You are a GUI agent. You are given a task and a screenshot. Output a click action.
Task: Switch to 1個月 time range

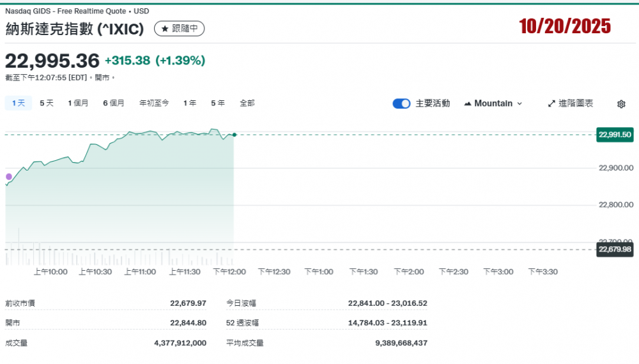tap(79, 103)
